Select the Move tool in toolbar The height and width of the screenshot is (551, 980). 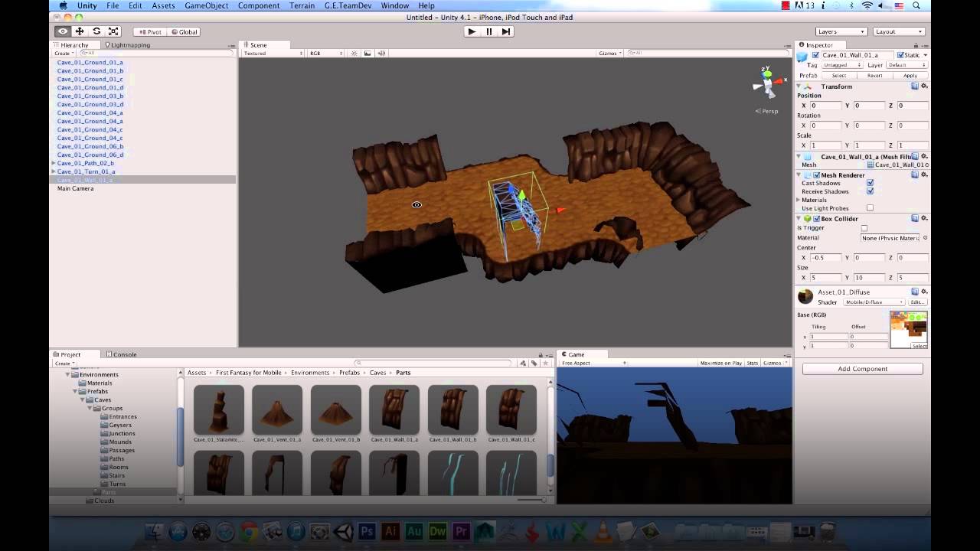[80, 31]
